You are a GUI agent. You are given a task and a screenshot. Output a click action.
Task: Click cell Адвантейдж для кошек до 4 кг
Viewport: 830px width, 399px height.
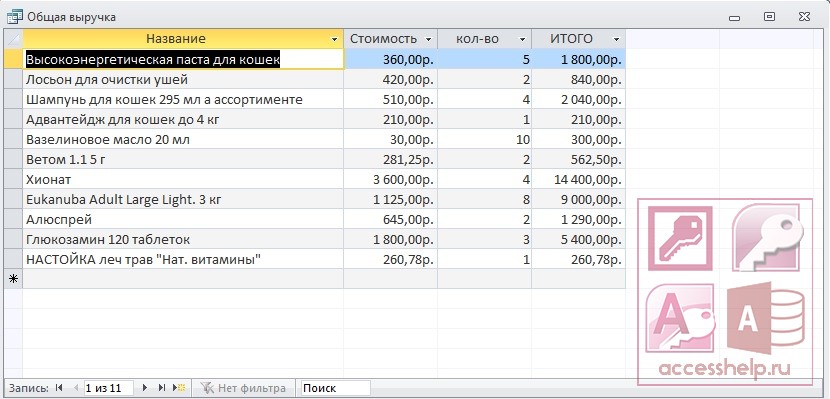click(183, 120)
